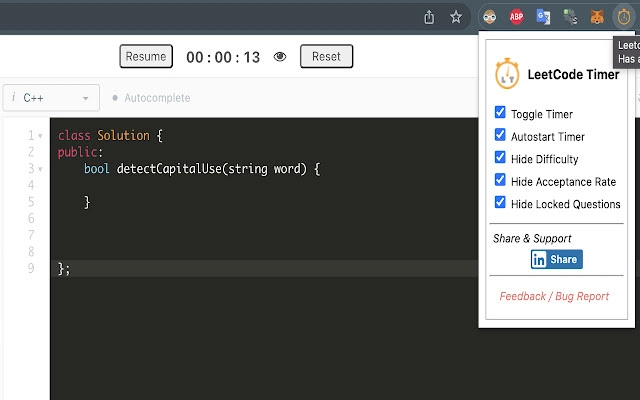Uncheck Hide Difficulty

tap(501, 158)
